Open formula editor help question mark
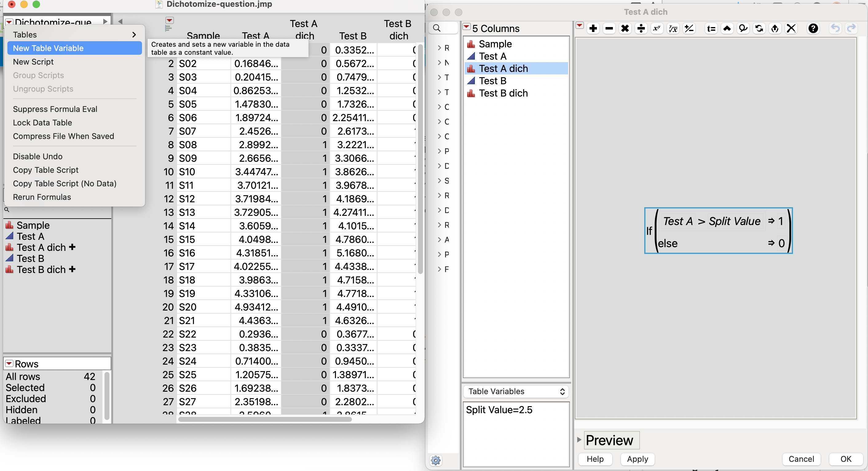The height and width of the screenshot is (471, 868). [813, 28]
